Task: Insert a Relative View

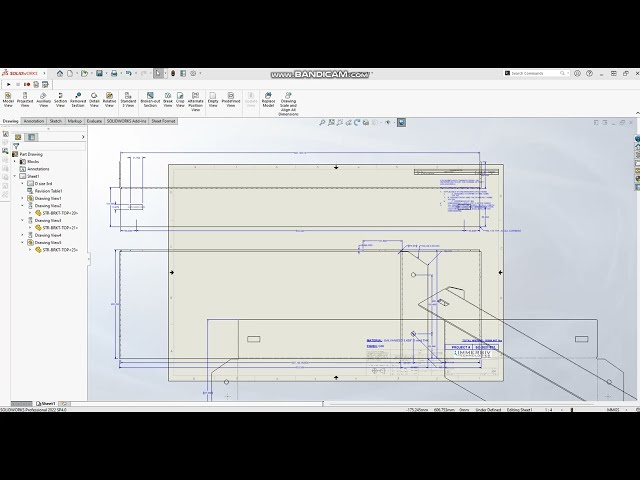Action: tap(109, 100)
